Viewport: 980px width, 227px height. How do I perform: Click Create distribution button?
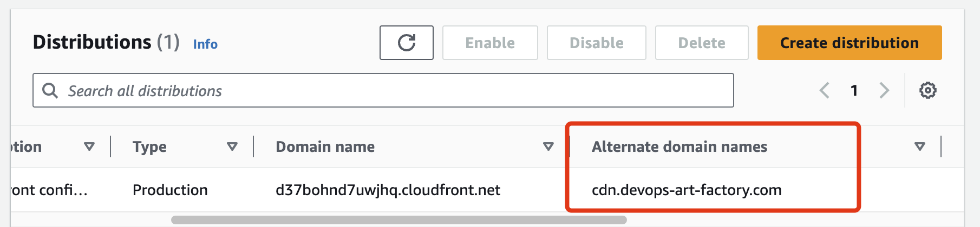pyautogui.click(x=850, y=43)
